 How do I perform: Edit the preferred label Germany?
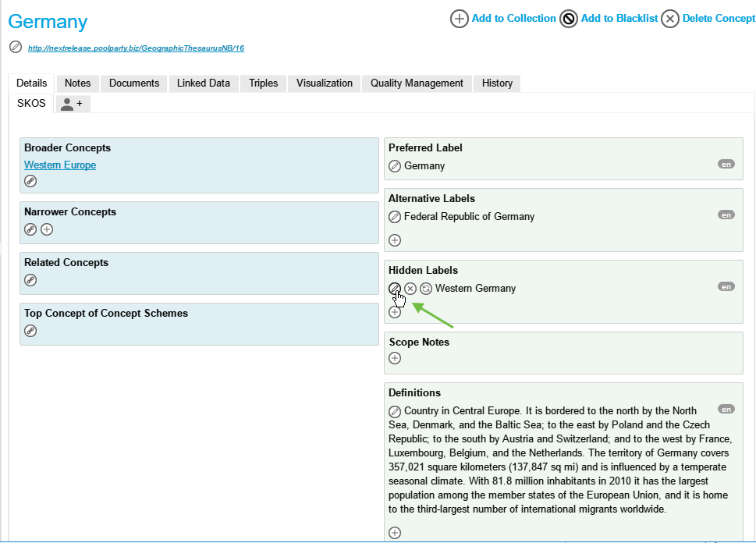coord(395,166)
